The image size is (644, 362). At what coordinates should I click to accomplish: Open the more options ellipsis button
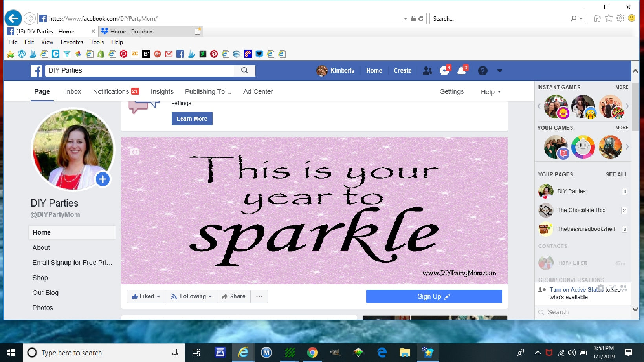click(x=259, y=296)
